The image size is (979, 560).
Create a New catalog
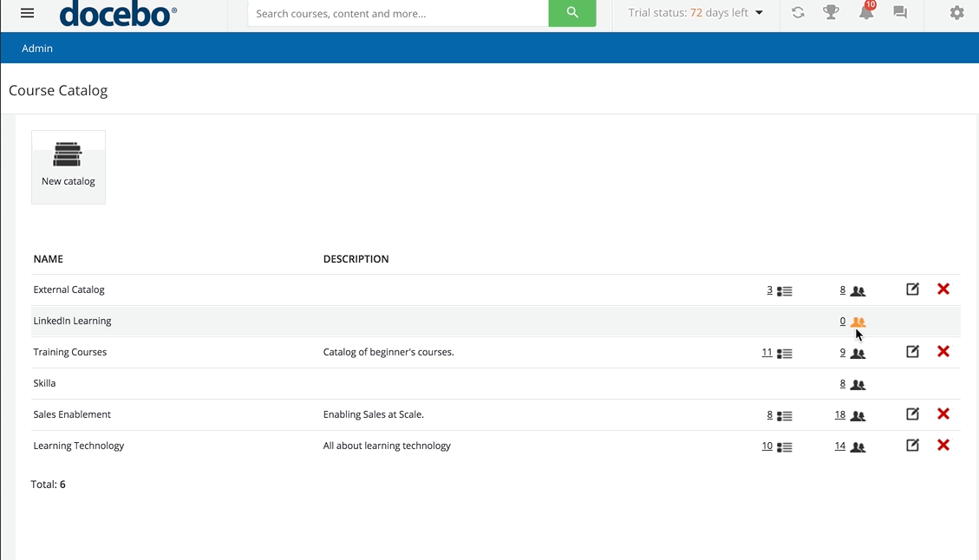pyautogui.click(x=69, y=166)
